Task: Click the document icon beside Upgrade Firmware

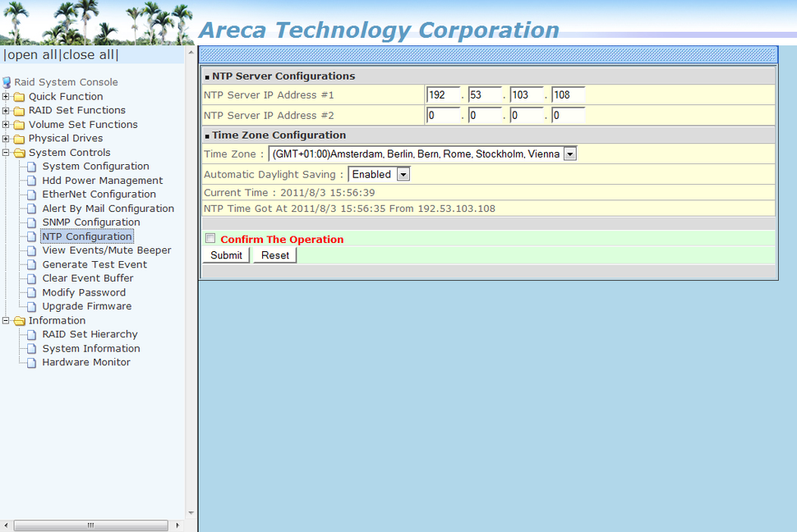Action: [x=31, y=306]
